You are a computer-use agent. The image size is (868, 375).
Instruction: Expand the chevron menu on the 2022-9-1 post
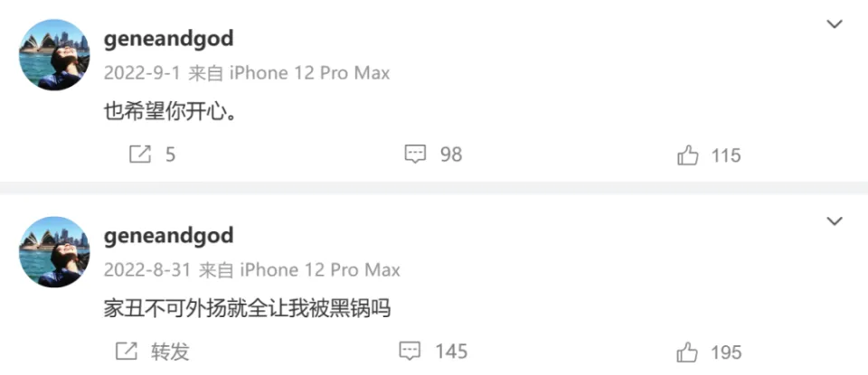point(835,23)
